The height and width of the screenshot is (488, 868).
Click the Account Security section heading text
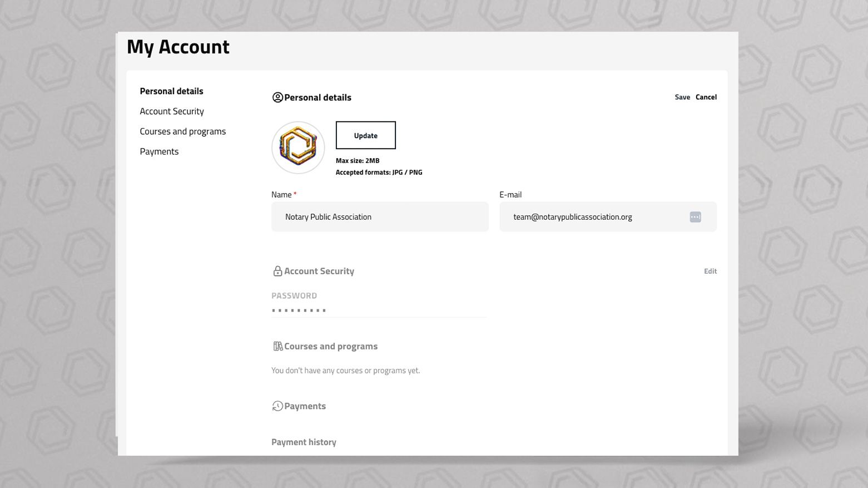pos(319,271)
